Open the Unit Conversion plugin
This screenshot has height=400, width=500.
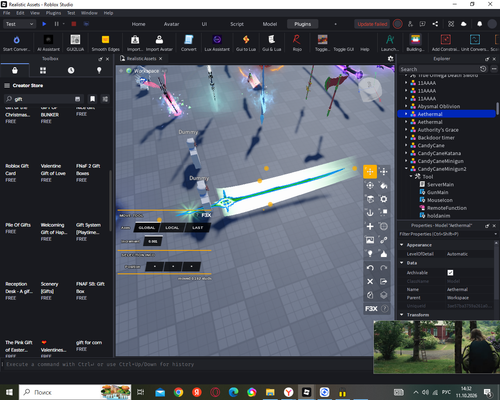click(x=475, y=43)
